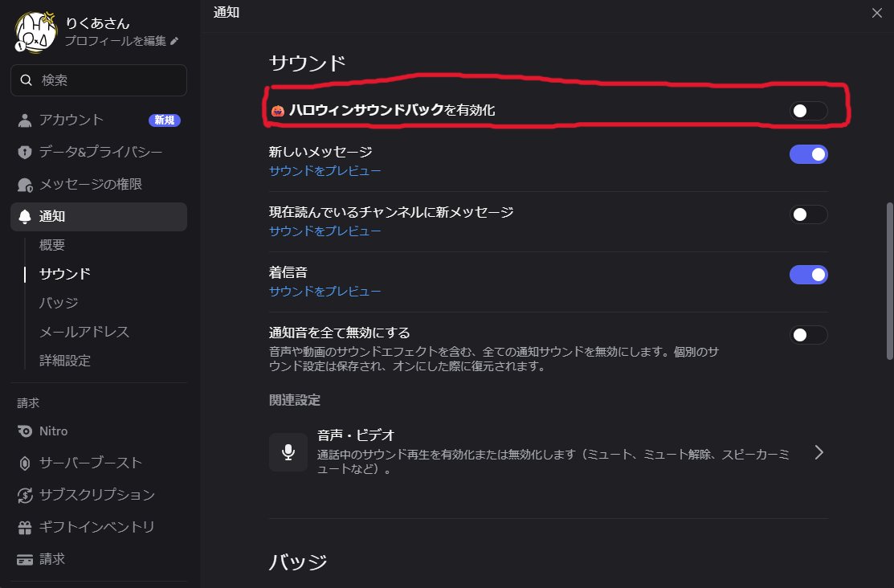The width and height of the screenshot is (894, 588).
Task: Open ギフトインベントリ page
Action: (x=99, y=527)
